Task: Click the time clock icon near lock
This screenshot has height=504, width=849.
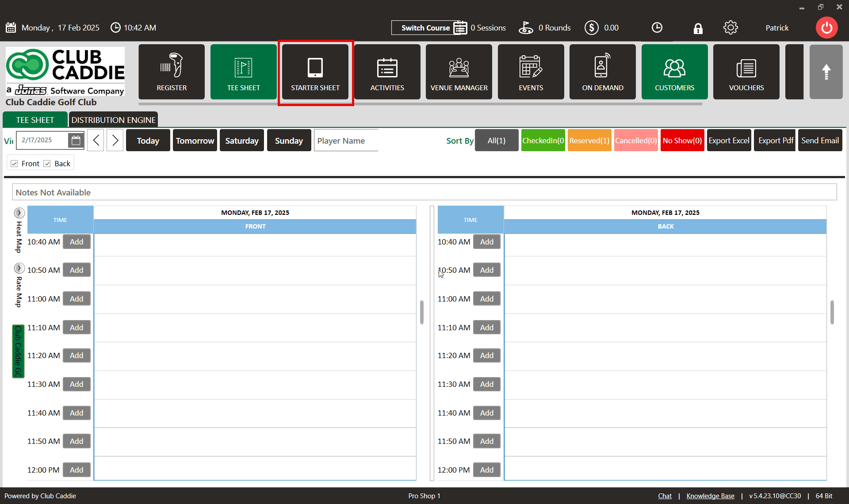Action: [x=657, y=28]
